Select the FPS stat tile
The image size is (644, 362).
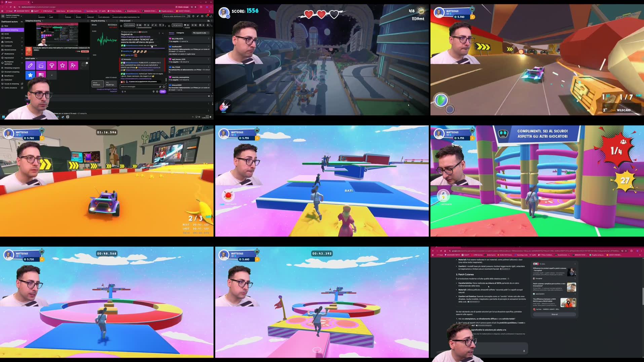[x=111, y=84]
